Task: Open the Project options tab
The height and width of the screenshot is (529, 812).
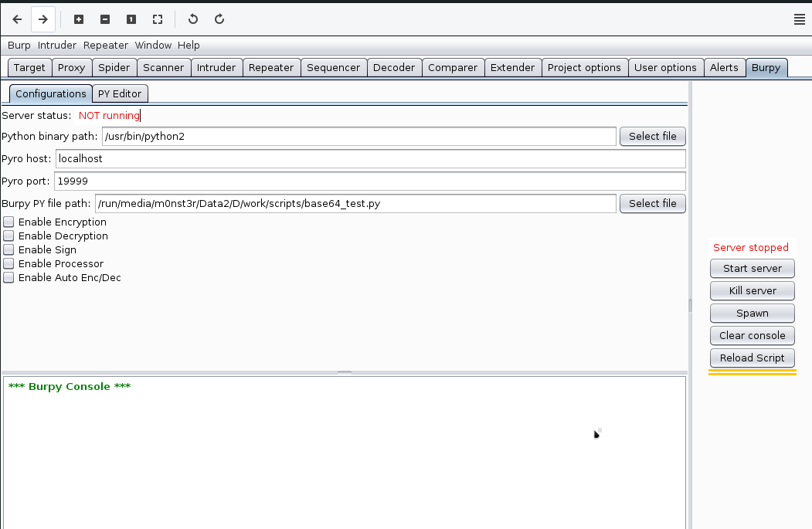Action: point(584,68)
